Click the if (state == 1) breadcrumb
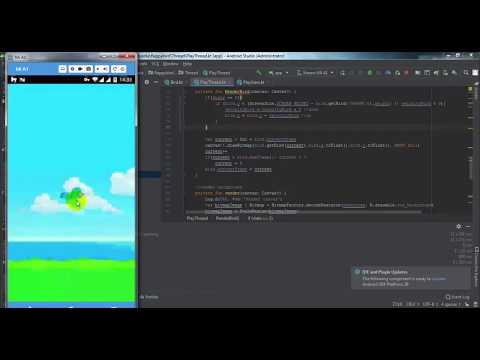The height and width of the screenshot is (360, 480). (x=261, y=218)
